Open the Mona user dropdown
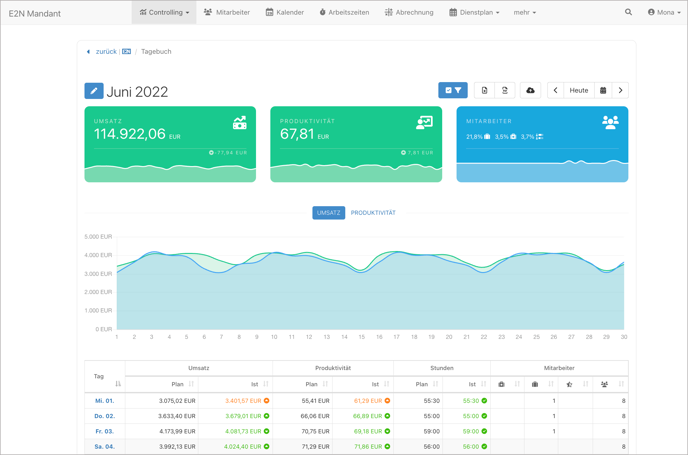The width and height of the screenshot is (688, 455). point(664,12)
